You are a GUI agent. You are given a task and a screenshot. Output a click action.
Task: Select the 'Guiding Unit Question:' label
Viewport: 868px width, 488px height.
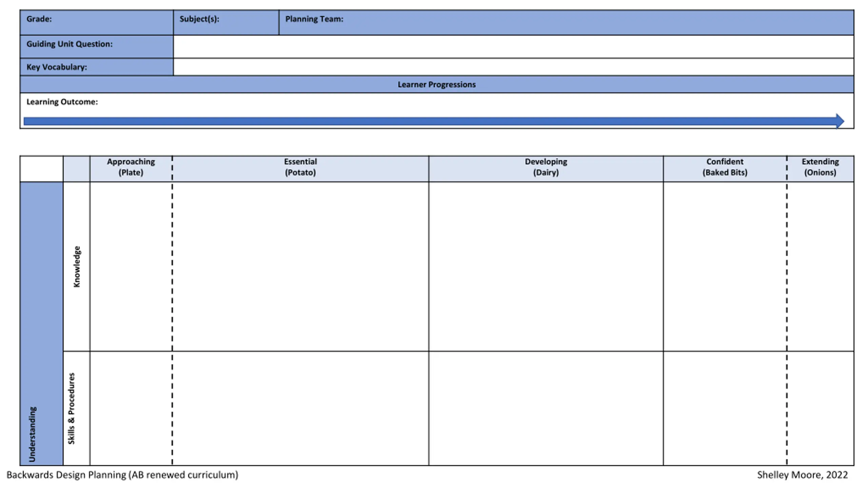70,44
